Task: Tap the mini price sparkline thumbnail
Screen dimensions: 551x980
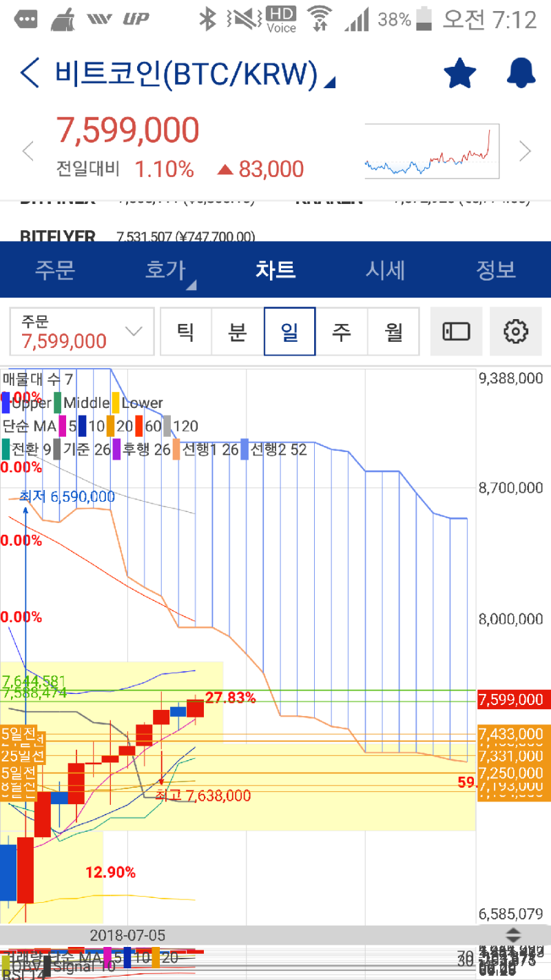Action: pos(432,151)
